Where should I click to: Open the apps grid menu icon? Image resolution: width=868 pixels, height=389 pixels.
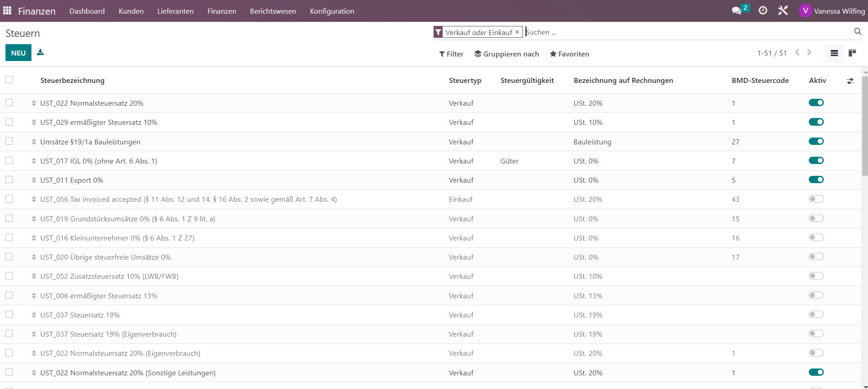click(7, 10)
